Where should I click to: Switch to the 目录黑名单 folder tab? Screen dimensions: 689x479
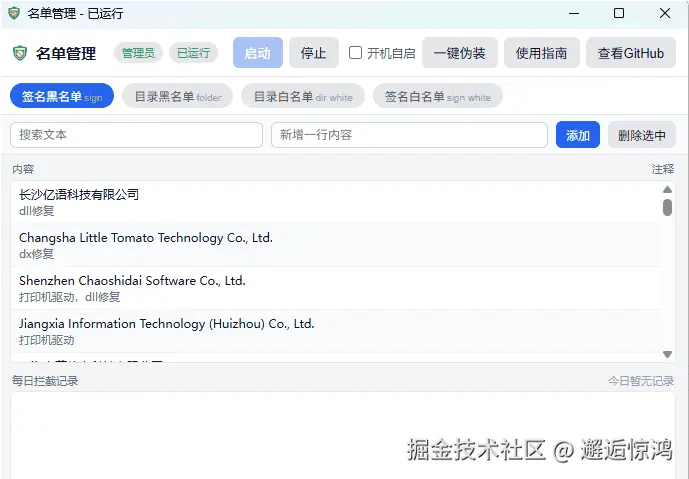pos(178,96)
